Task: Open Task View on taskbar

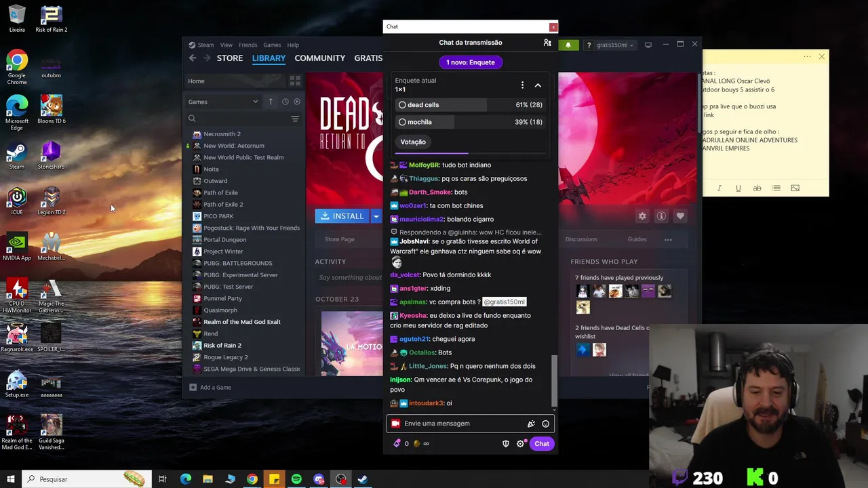Action: [x=163, y=479]
